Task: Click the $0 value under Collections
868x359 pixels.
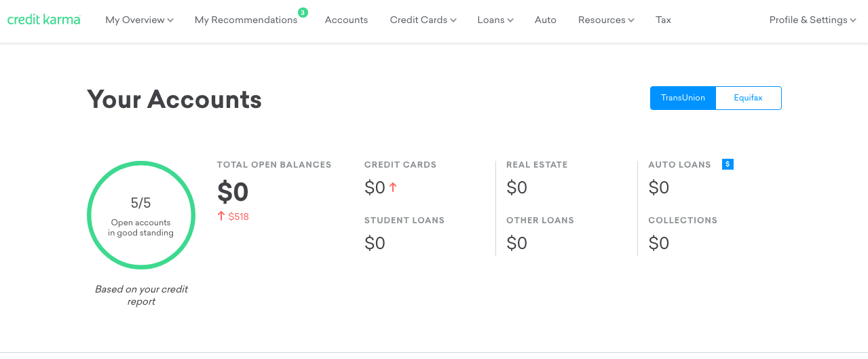Action: click(x=658, y=243)
